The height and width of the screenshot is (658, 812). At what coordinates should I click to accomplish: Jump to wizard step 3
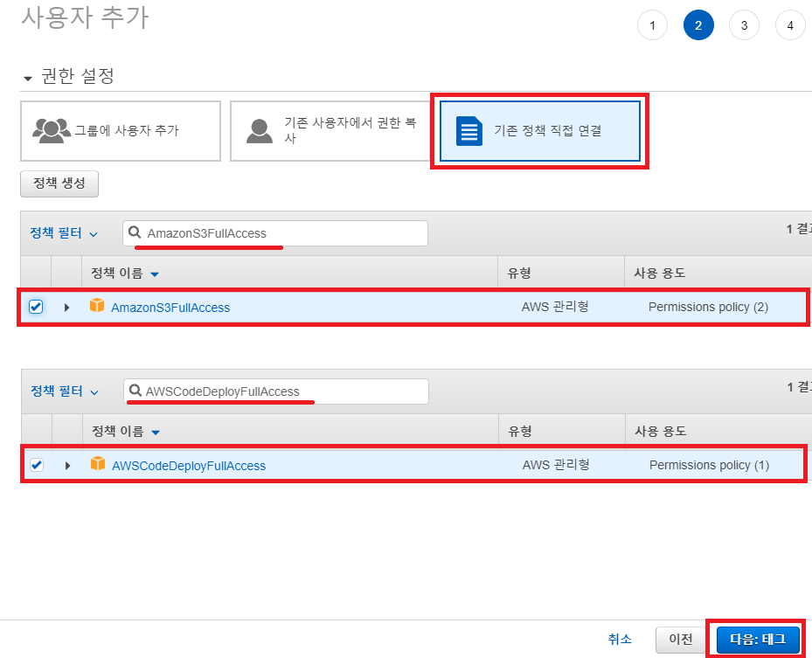(x=744, y=24)
